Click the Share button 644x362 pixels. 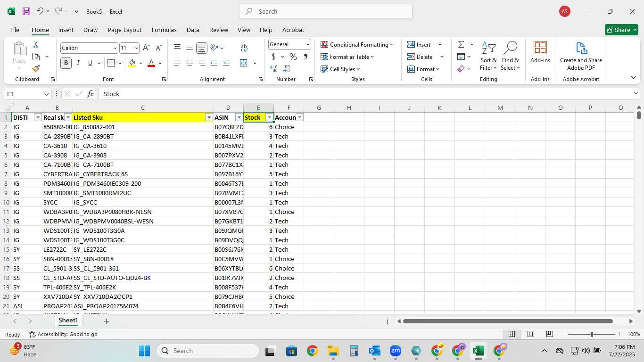(x=621, y=30)
